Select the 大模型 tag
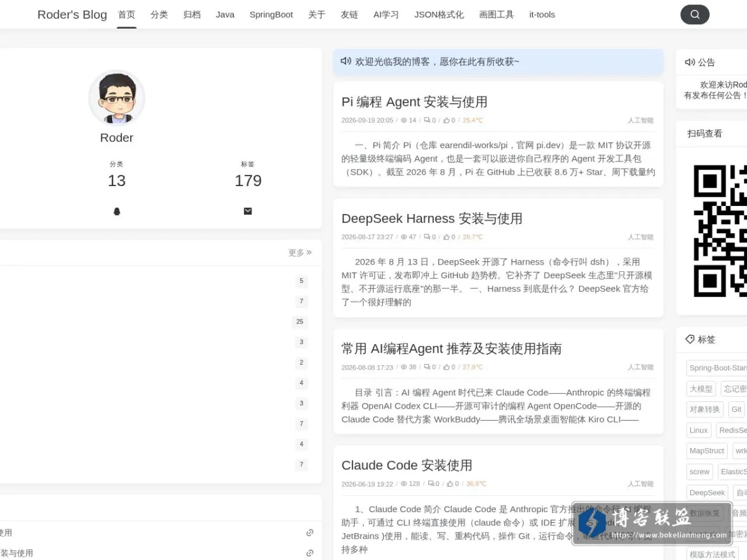This screenshot has width=747, height=560. (701, 389)
